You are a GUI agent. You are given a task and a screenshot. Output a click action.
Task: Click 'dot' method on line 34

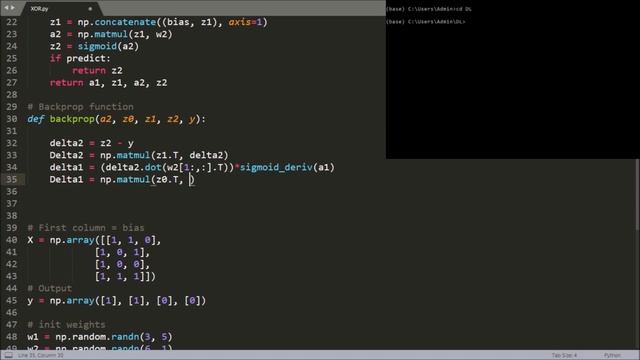pyautogui.click(x=153, y=167)
